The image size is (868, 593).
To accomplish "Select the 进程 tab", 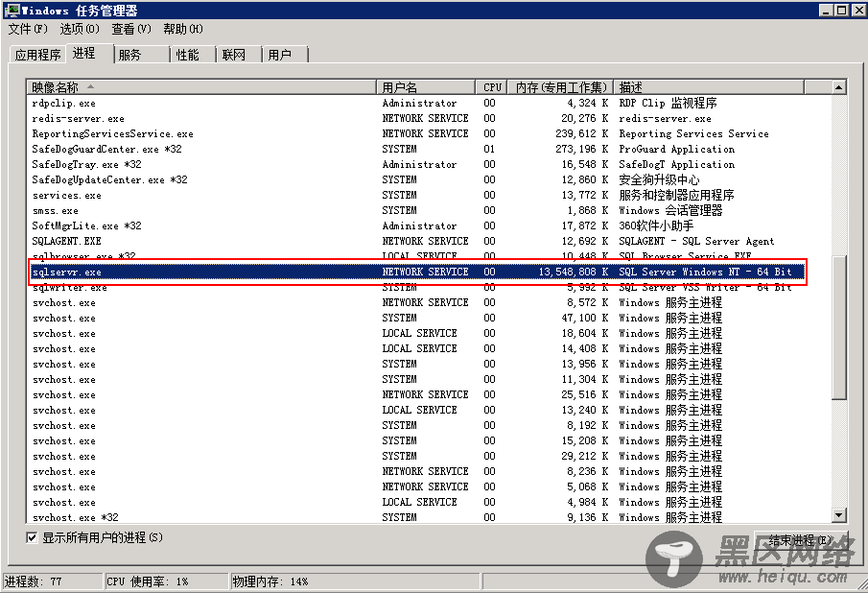I will coord(88,53).
